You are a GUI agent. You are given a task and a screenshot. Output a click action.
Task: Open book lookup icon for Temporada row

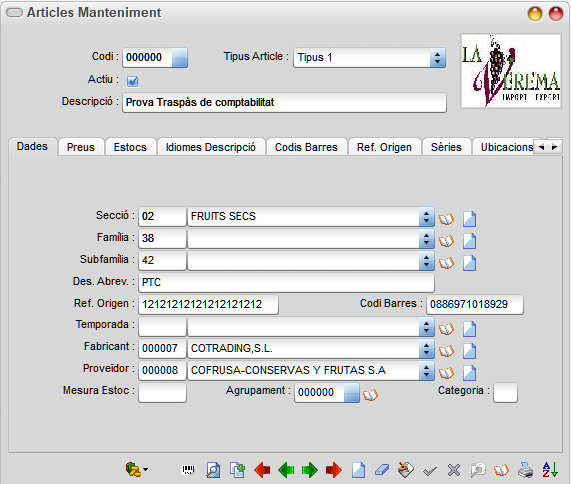point(446,329)
